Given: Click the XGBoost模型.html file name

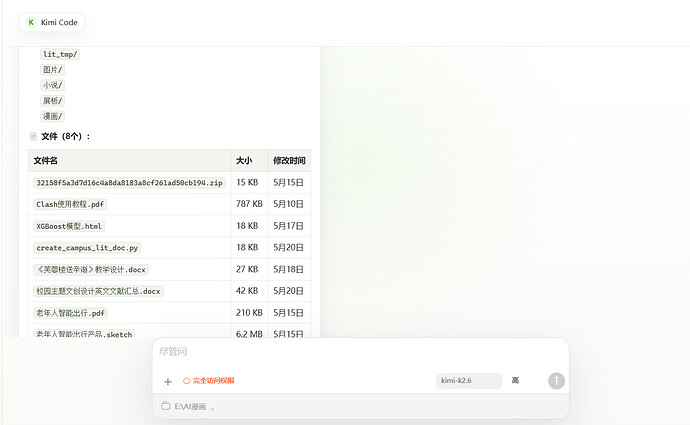Looking at the screenshot, I should pyautogui.click(x=69, y=226).
